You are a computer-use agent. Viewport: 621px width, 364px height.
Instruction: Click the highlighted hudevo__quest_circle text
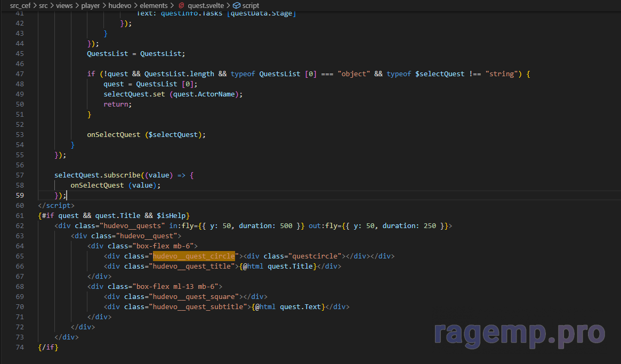tap(193, 256)
